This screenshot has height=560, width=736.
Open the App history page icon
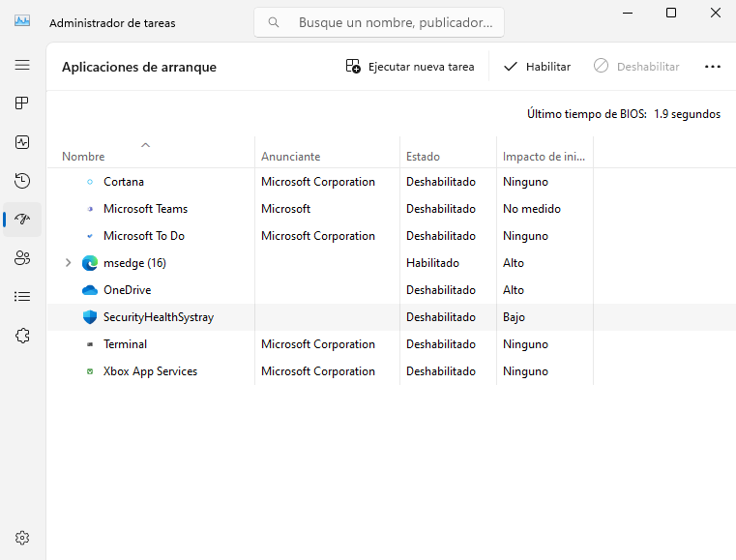click(22, 181)
